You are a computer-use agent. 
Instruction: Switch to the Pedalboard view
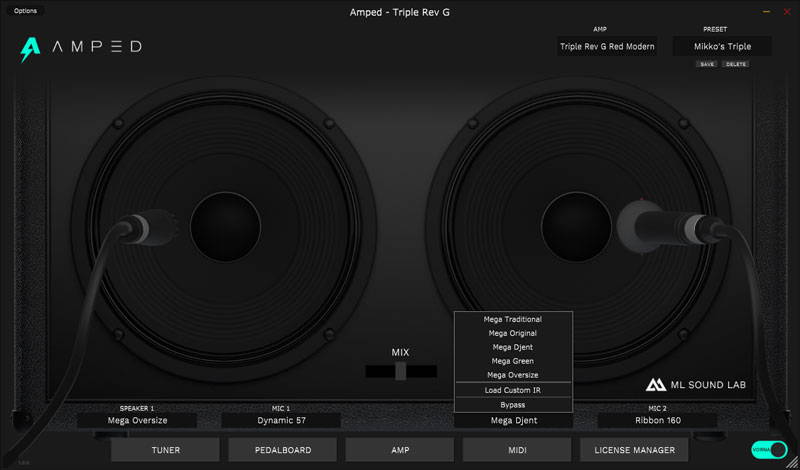[x=283, y=450]
